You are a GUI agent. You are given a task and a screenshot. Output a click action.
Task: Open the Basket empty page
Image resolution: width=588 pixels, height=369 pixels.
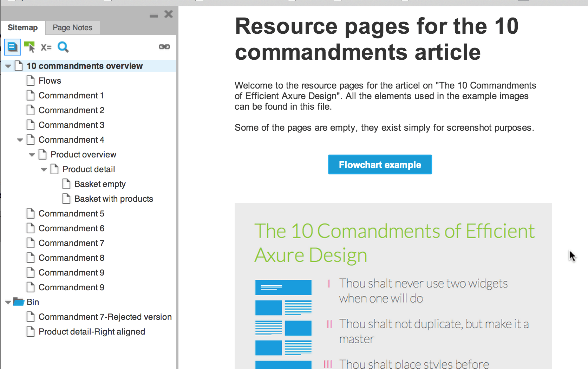tap(100, 184)
